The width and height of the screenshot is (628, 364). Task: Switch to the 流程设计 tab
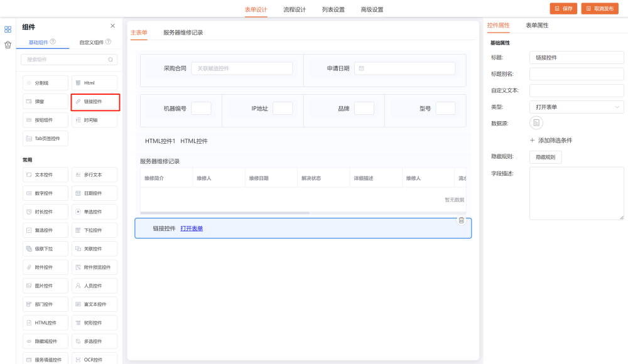click(295, 9)
